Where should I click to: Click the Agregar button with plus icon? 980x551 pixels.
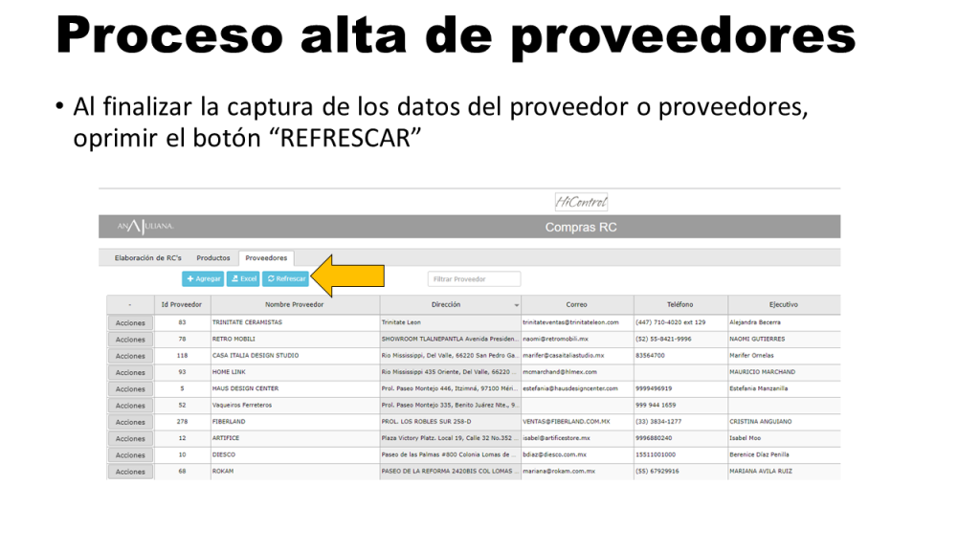(x=203, y=278)
